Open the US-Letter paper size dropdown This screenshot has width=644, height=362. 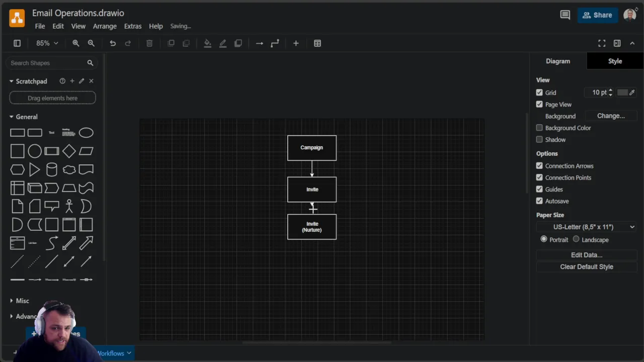pyautogui.click(x=587, y=227)
